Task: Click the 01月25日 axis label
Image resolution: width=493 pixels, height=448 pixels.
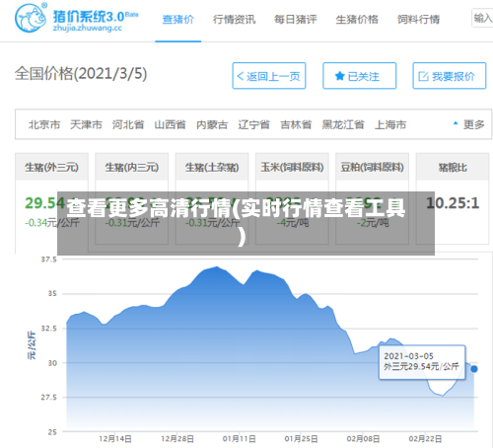Action: tap(301, 439)
